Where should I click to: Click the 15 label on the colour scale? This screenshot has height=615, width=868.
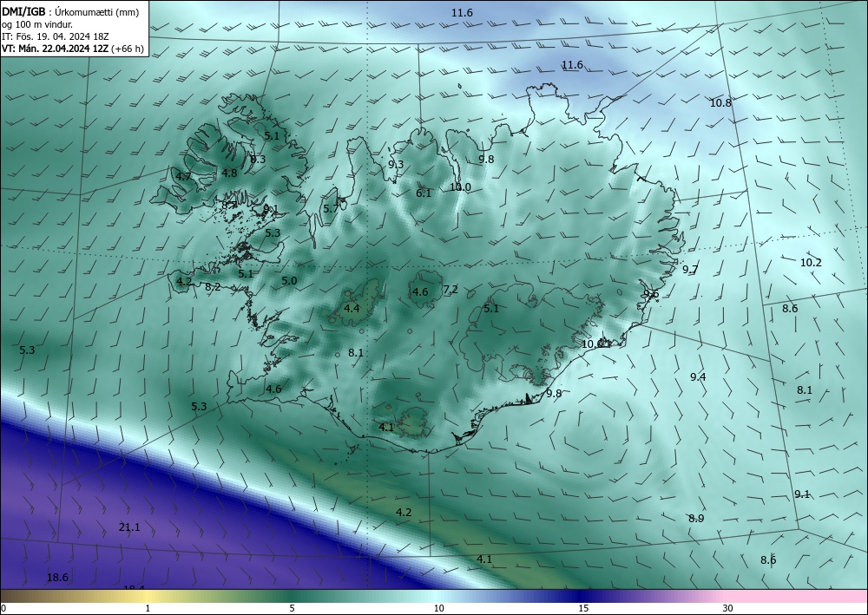[x=583, y=609]
